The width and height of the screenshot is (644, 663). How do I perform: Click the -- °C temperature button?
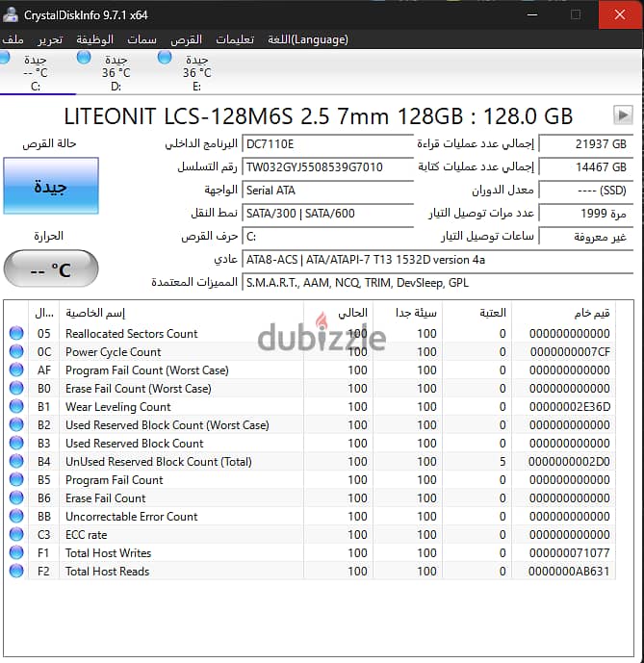coord(51,268)
